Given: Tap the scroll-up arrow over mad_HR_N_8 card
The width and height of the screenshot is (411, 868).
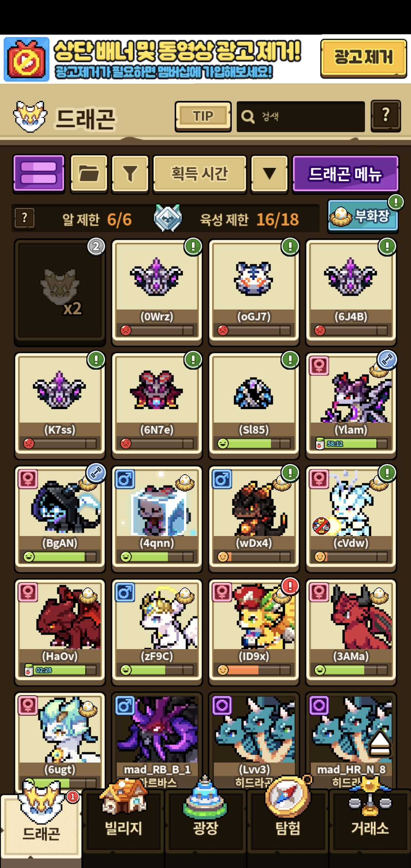Looking at the screenshot, I should point(379,744).
